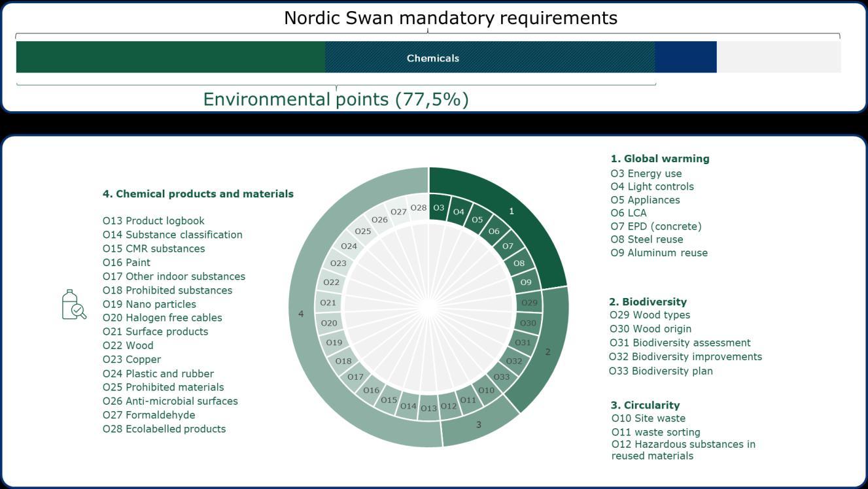Click 'O31 Biodiversity assessment' text
The height and width of the screenshot is (489, 868).
point(680,343)
